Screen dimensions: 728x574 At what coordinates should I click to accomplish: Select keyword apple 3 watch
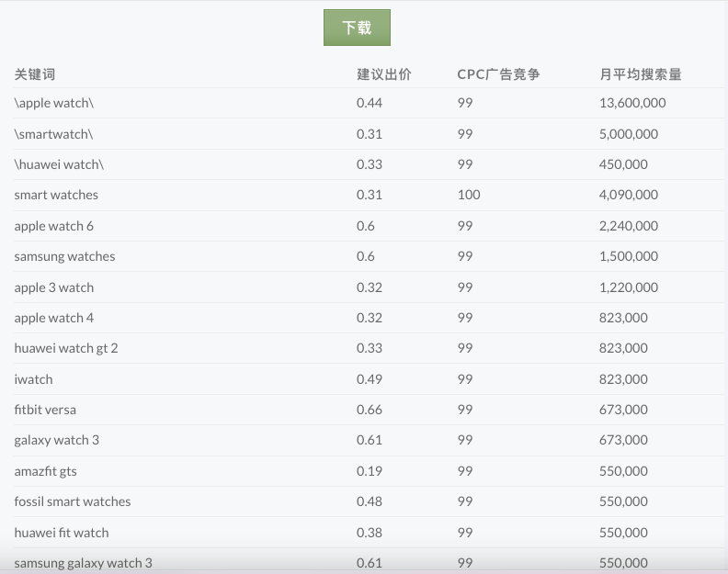pos(54,287)
